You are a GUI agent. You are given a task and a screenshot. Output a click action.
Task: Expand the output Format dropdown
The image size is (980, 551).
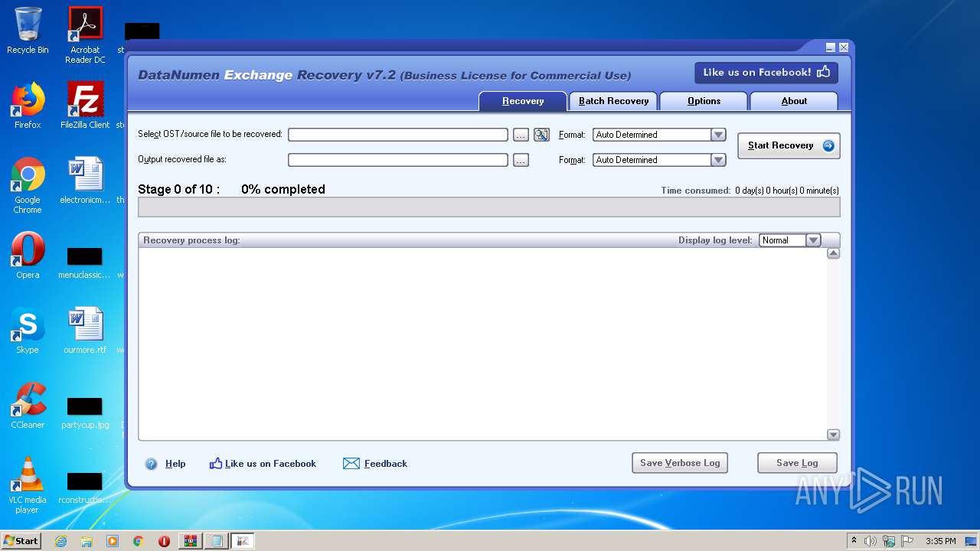[x=718, y=160]
